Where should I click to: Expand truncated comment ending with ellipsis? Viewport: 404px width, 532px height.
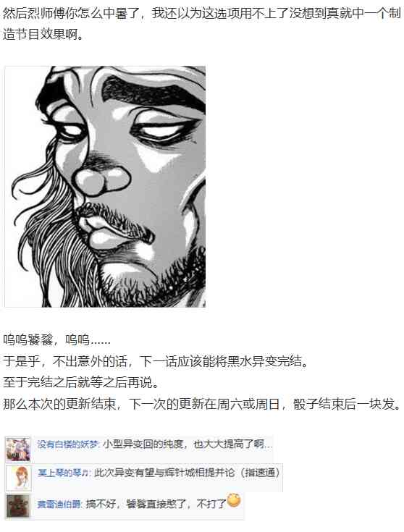pyautogui.click(x=268, y=444)
